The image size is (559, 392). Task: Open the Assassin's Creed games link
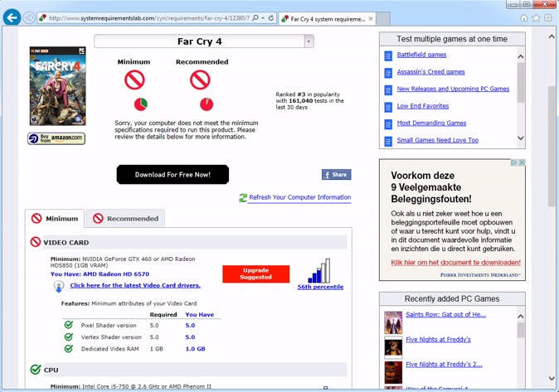coord(430,72)
